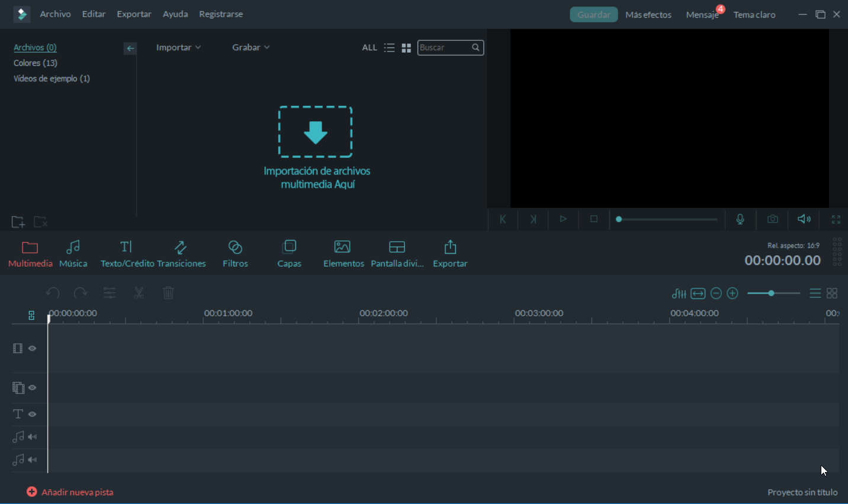Open the Ayuda menu
Viewport: 848px width, 504px height.
tap(175, 14)
